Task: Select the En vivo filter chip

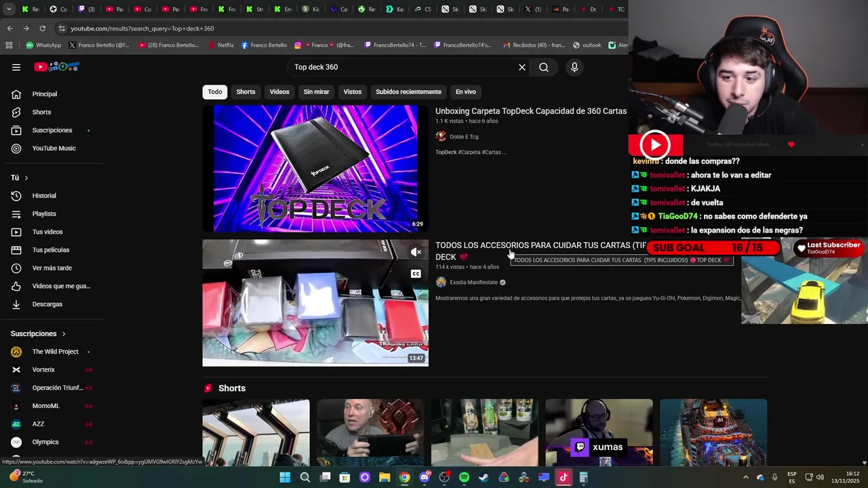Action: click(x=466, y=91)
